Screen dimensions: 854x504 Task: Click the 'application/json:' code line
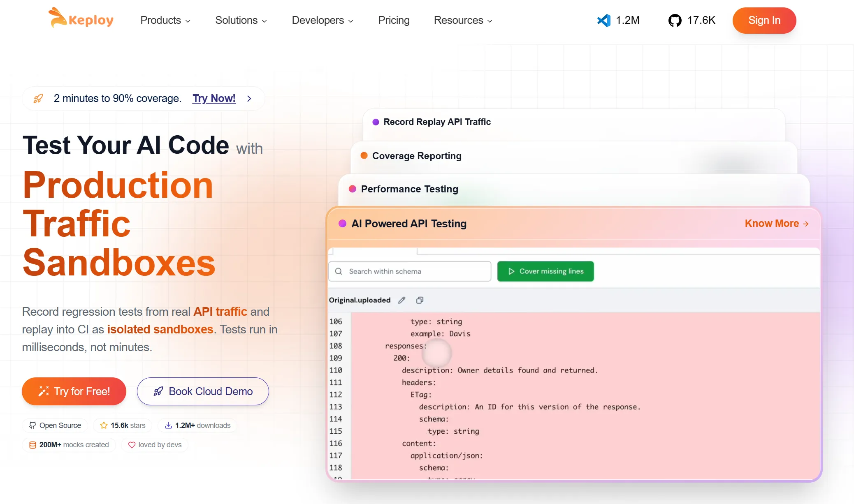(446, 455)
